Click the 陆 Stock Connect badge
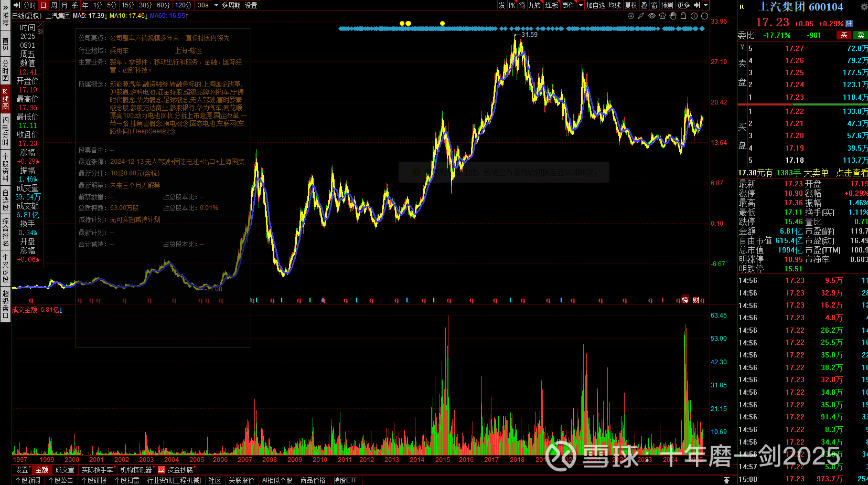Image resolution: width=868 pixels, height=485 pixels. click(850, 24)
